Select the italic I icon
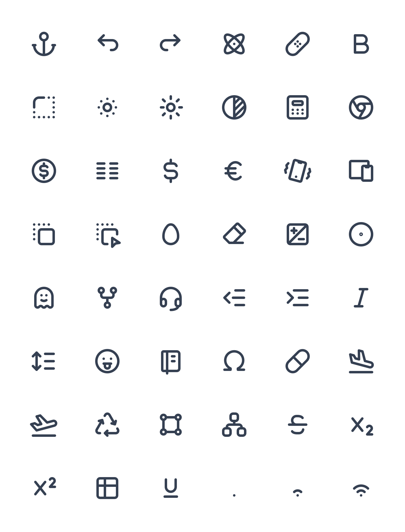Viewport: 405px width, 532px height. 361,298
